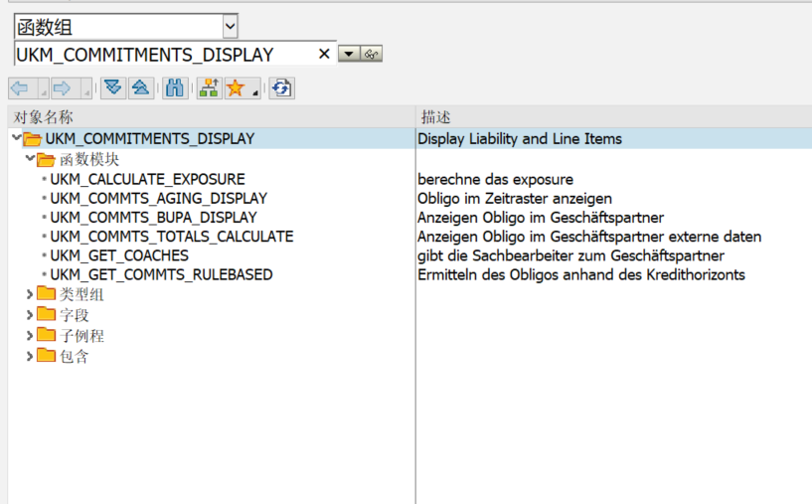812x504 pixels.
Task: Select UKM_GET_COACHES function module
Action: pos(119,255)
